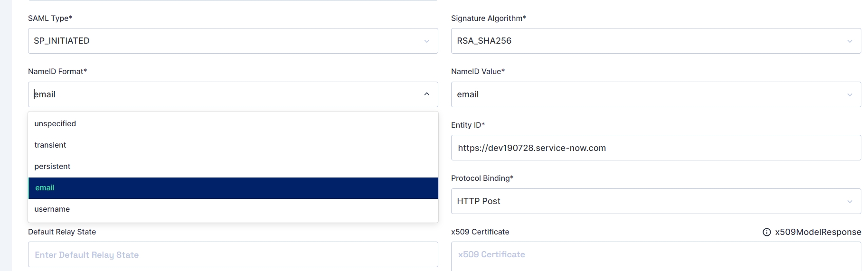Image resolution: width=868 pixels, height=271 pixels.
Task: Choose username from the NameID list
Action: click(x=52, y=209)
